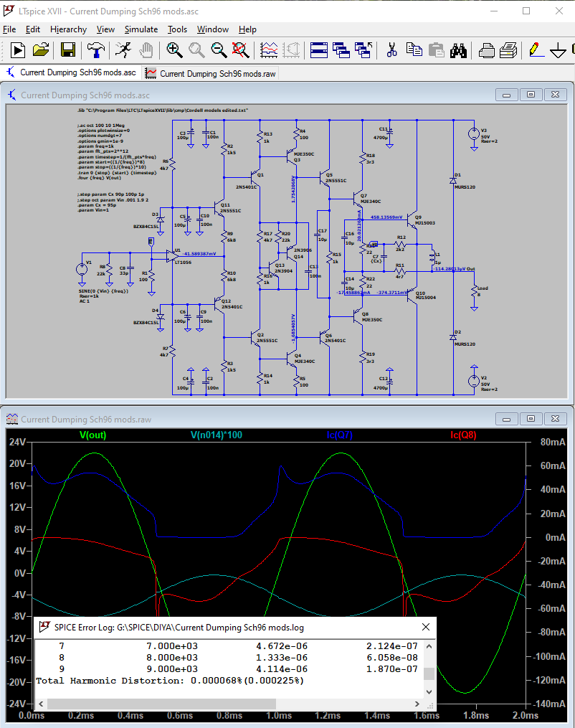This screenshot has height=728, width=575.
Task: Click the 1.0ms time axis label
Action: pos(278,716)
